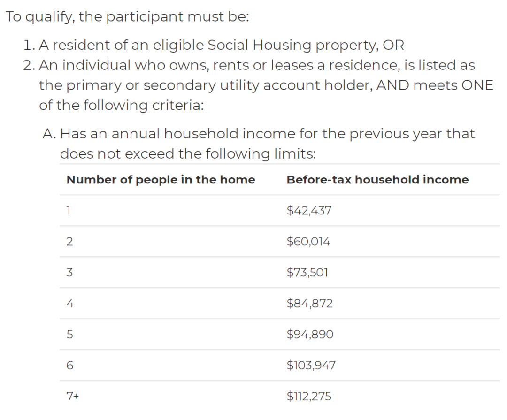507x420 pixels.
Task: Click the "primary or secondary utility account holder" line
Action: pyautogui.click(x=266, y=85)
